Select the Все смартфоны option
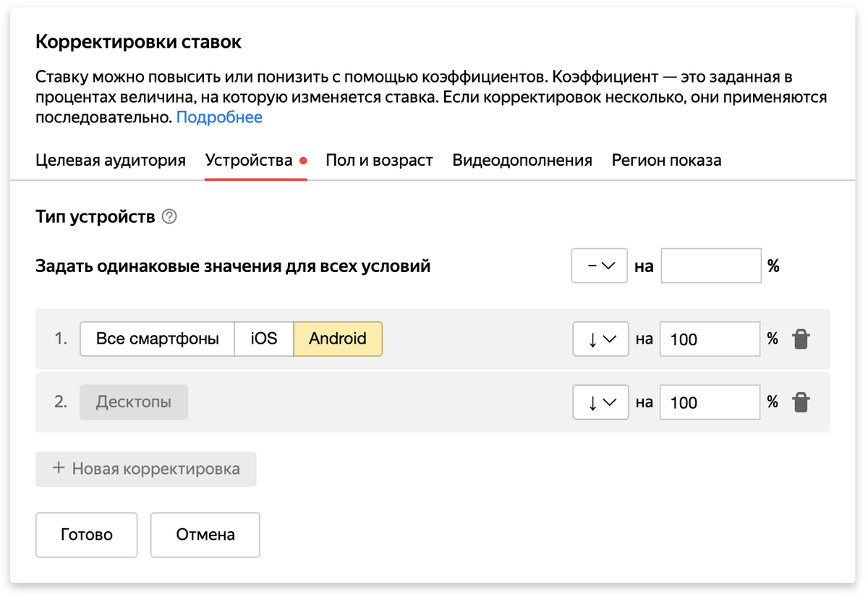868x597 pixels. coord(157,339)
